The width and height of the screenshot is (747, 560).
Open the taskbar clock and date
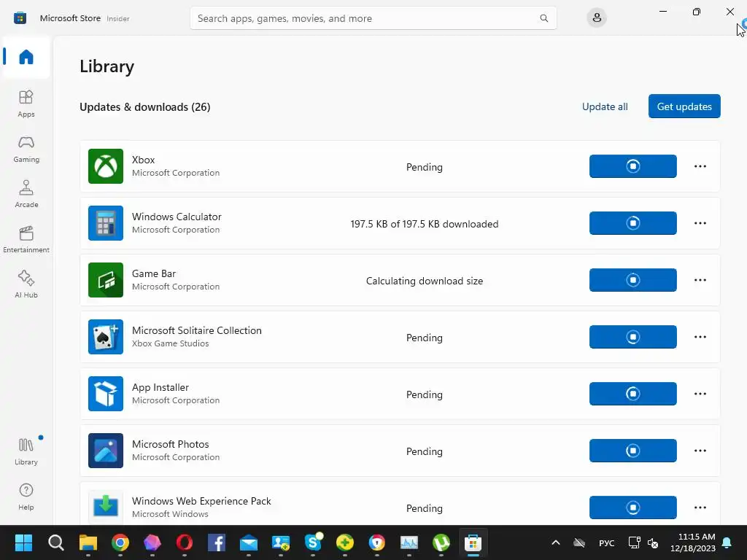tap(693, 542)
